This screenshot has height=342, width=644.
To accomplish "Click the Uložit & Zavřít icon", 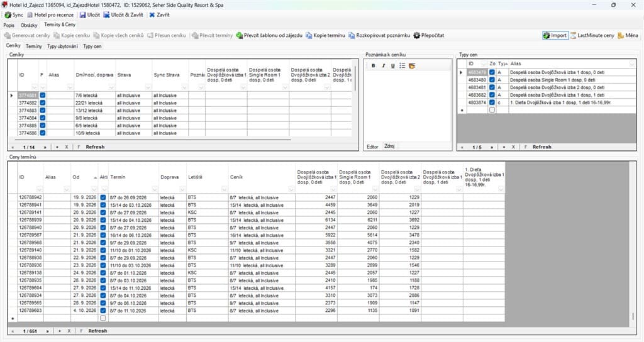I will [106, 15].
